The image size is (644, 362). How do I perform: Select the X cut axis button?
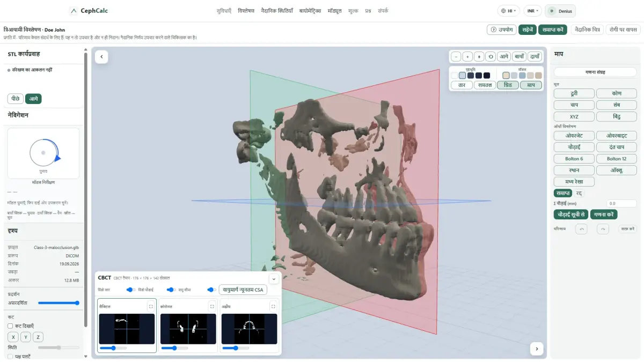pos(13,337)
